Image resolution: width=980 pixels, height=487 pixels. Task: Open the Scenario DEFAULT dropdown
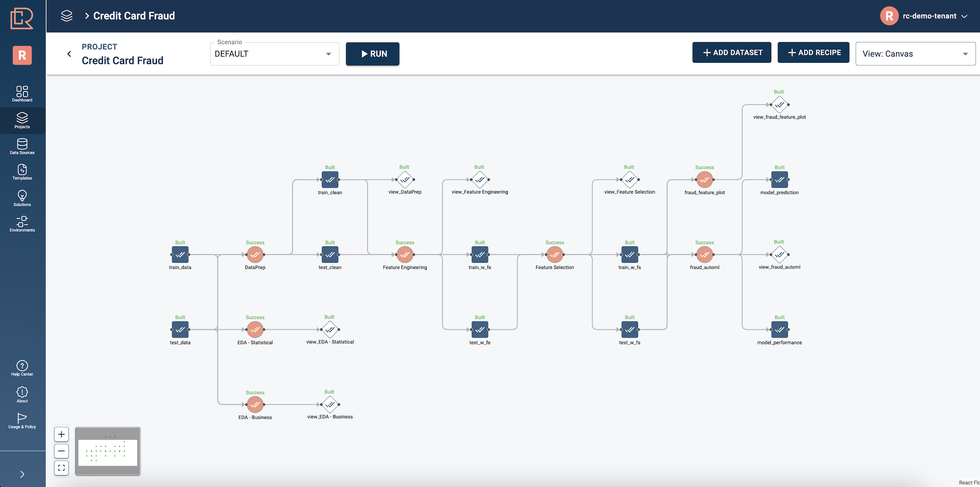pyautogui.click(x=274, y=54)
